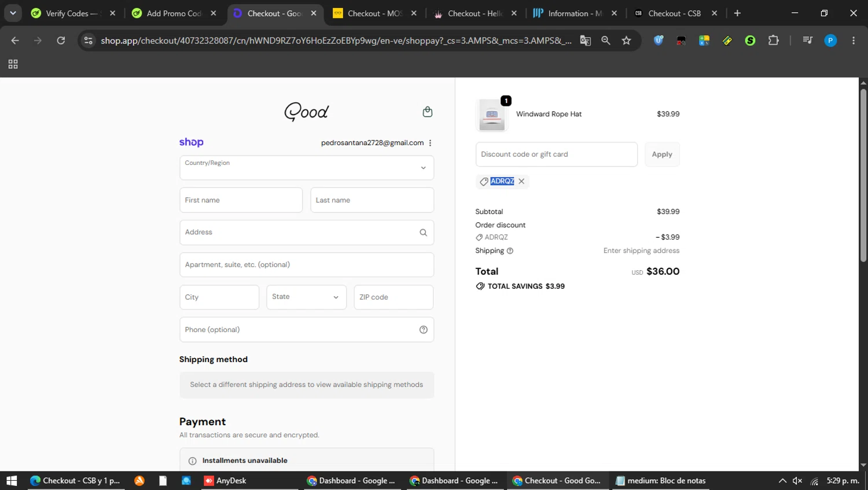The width and height of the screenshot is (868, 490).
Task: Switch to the Information tab
Action: tap(575, 13)
